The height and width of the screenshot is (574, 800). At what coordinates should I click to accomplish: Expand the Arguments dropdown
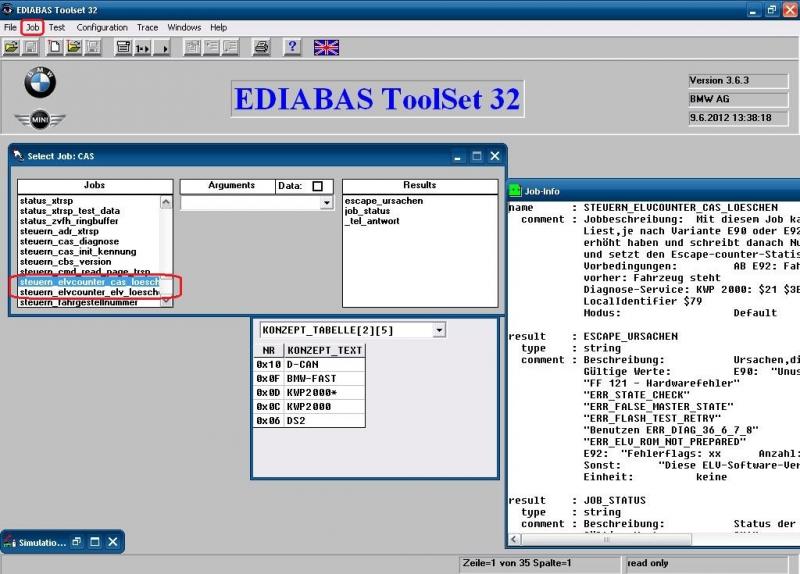tap(326, 202)
